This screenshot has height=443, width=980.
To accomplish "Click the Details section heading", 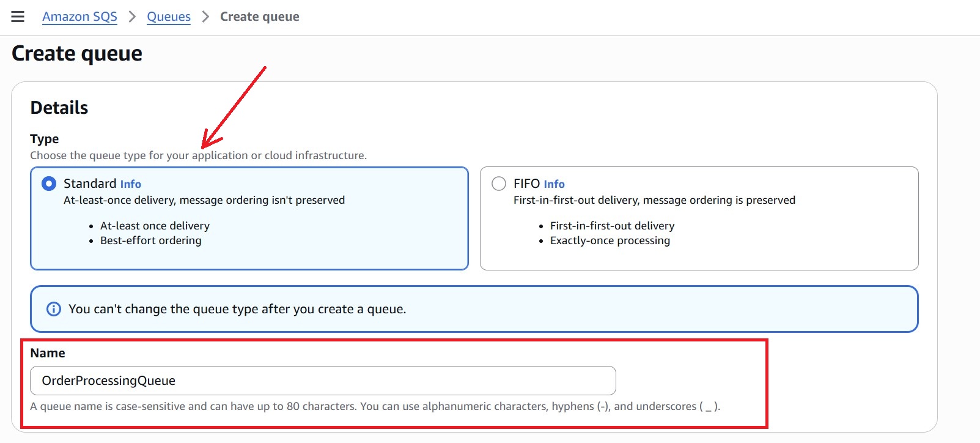I will (x=59, y=108).
